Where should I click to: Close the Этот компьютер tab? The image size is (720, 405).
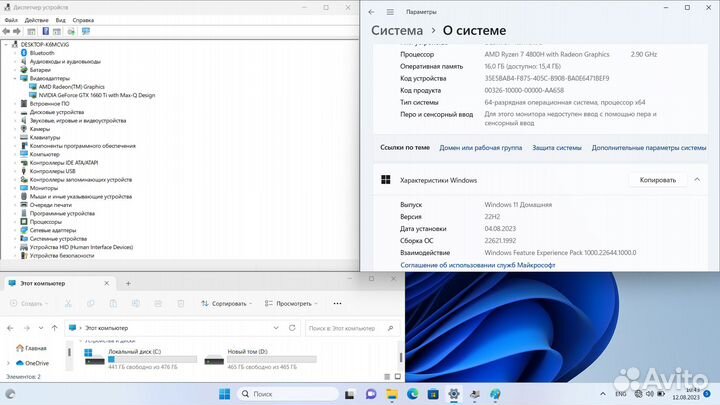(x=107, y=283)
